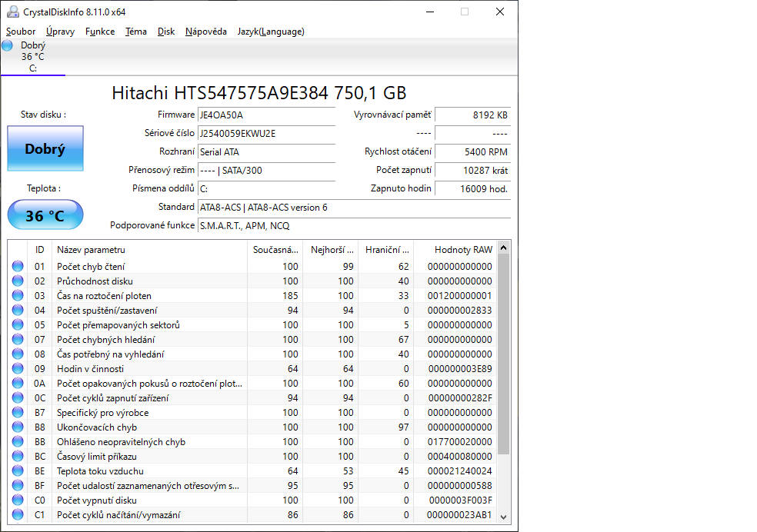Click status orb beside Teplota toku vzduchu
The width and height of the screenshot is (757, 532).
tap(18, 471)
